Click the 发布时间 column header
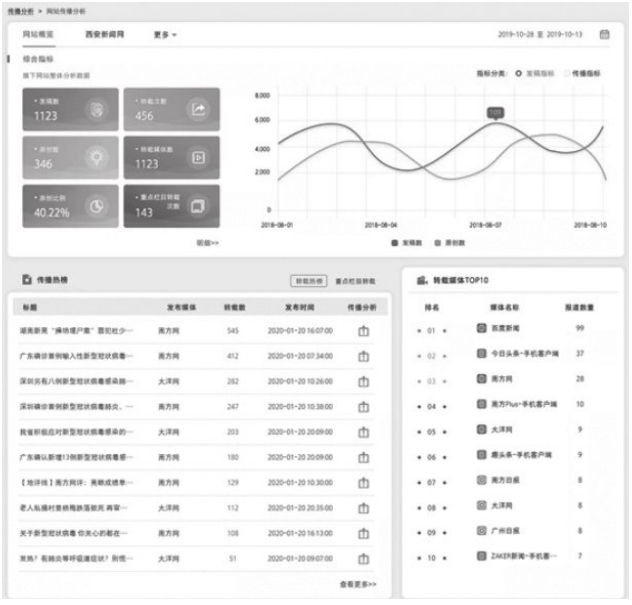632x605 pixels. click(299, 308)
